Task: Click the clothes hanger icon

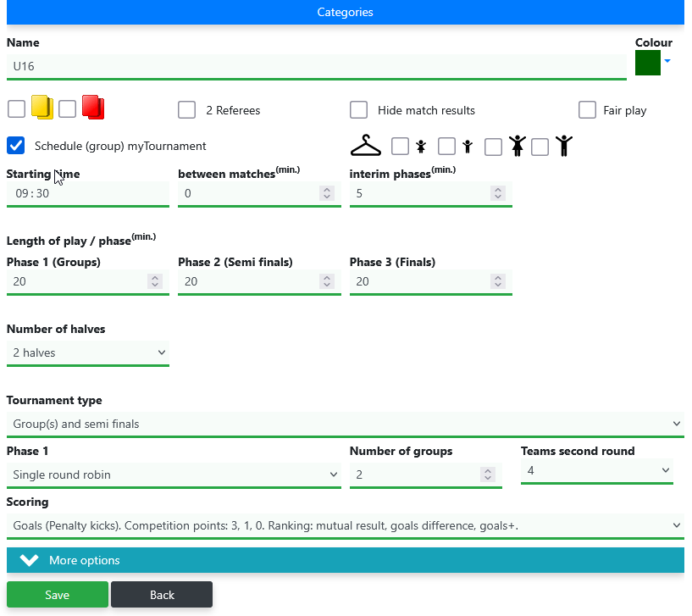Action: click(366, 145)
